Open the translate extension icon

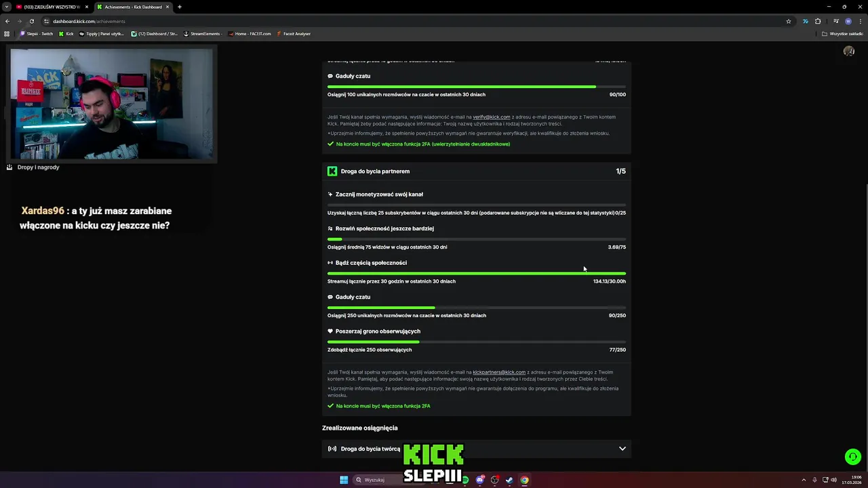806,21
